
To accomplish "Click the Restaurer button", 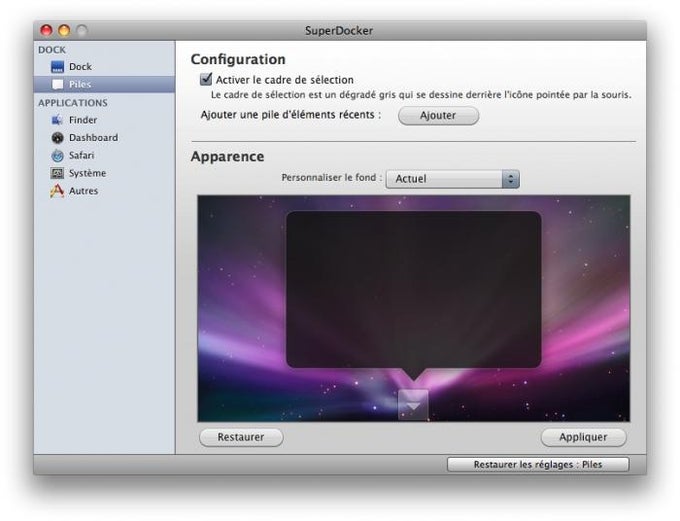I will (241, 437).
